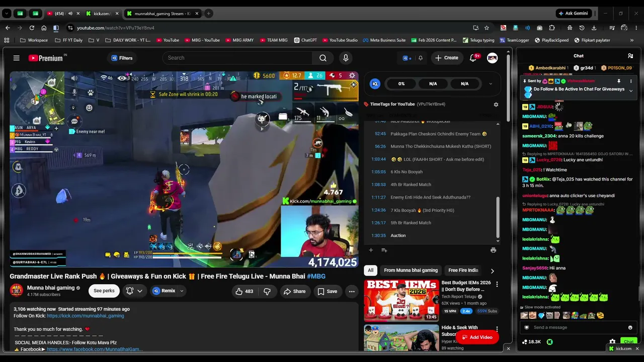Click the YouTube search input field
Image resolution: width=644 pixels, height=362 pixels.
point(237,58)
